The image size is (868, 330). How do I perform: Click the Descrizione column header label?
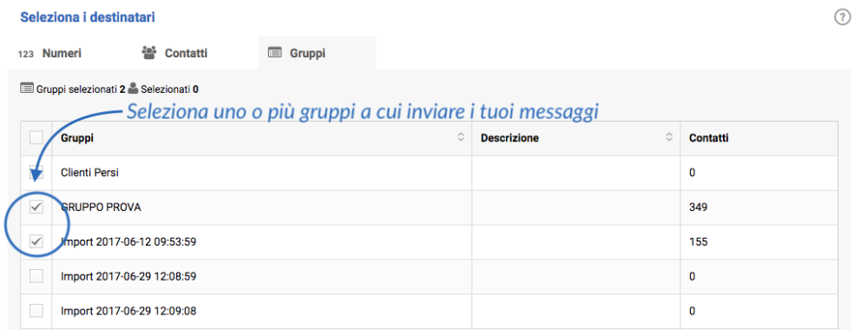click(510, 138)
